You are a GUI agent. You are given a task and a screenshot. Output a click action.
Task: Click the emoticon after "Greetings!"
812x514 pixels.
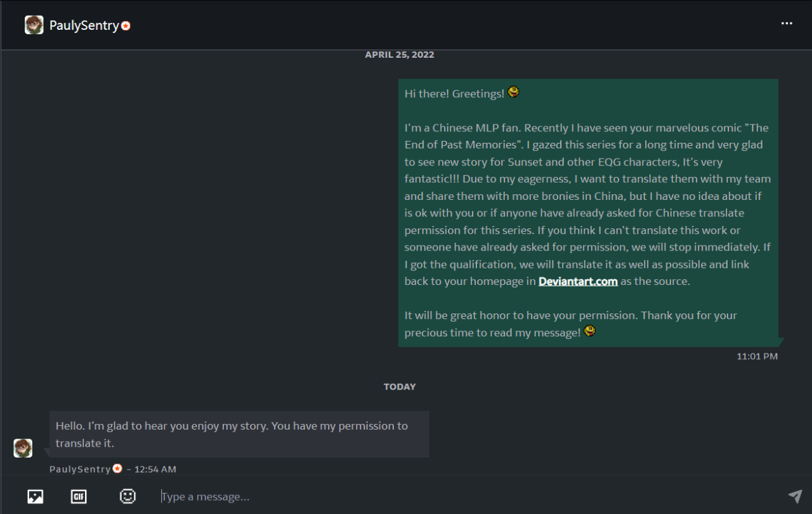pyautogui.click(x=513, y=92)
